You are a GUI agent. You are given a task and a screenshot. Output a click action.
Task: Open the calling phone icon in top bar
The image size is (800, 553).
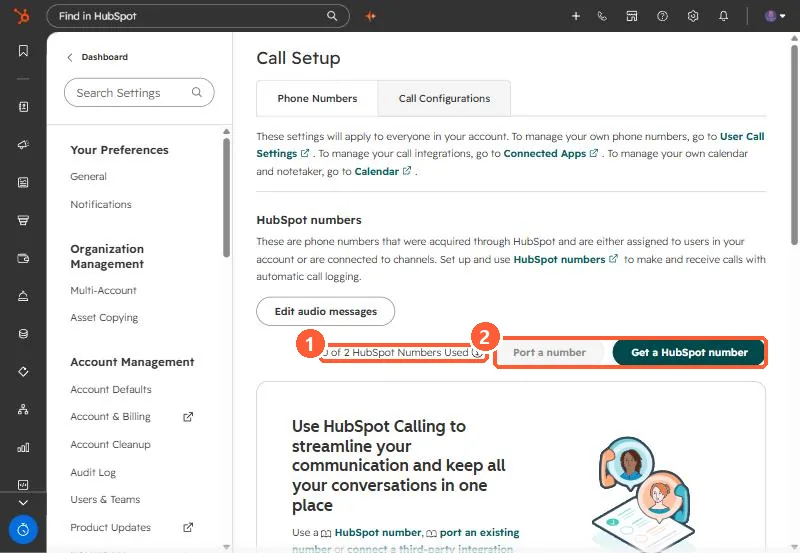(x=602, y=16)
